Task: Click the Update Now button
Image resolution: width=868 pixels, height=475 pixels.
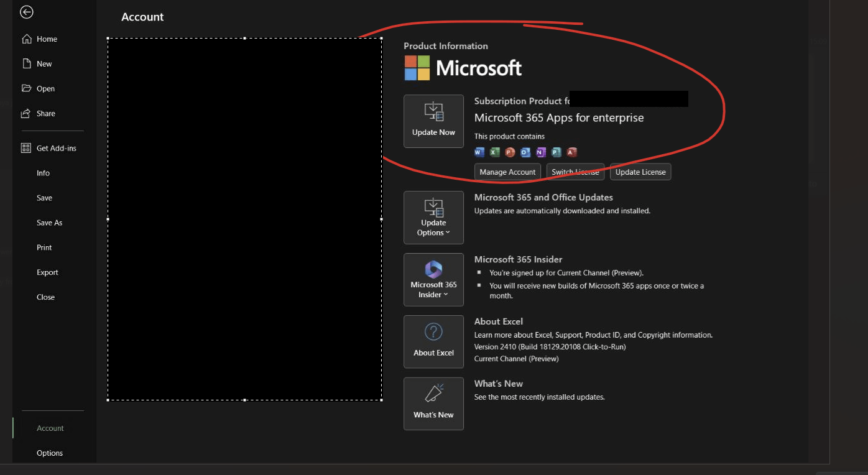Action: (433, 121)
